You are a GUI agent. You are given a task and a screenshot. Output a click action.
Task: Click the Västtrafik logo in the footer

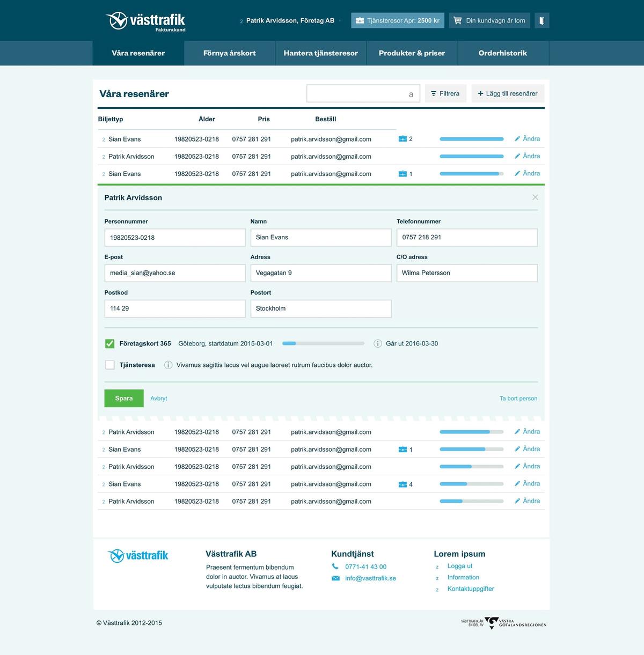tap(138, 556)
